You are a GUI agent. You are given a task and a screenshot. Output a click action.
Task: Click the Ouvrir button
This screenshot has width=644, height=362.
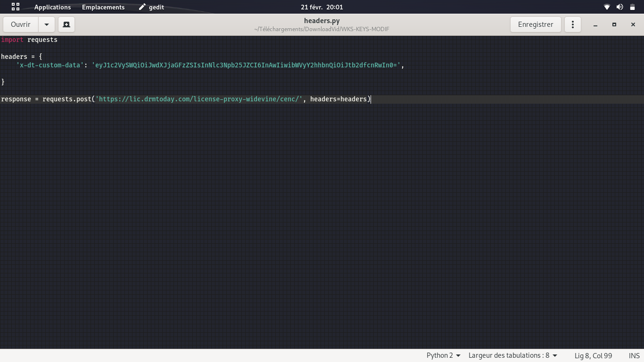[x=21, y=25]
